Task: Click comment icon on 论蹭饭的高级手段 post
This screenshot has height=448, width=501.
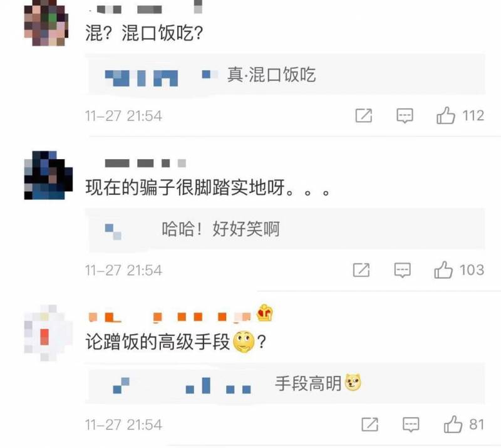Action: [x=411, y=425]
